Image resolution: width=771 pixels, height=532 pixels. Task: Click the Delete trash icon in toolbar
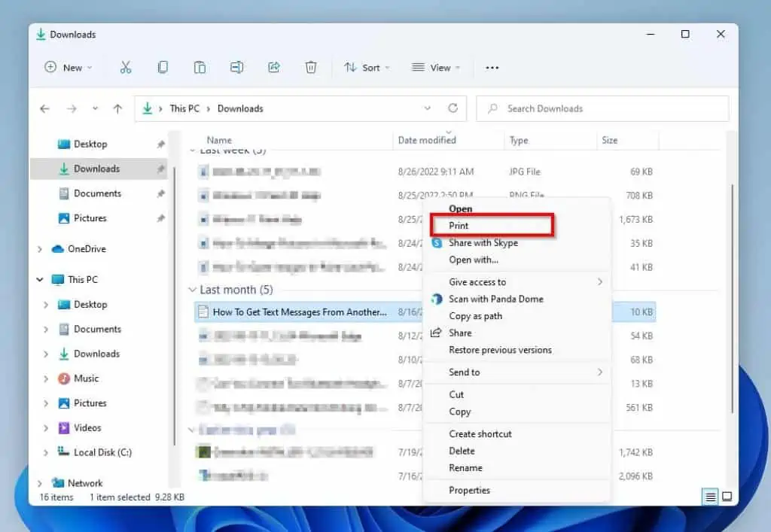coord(311,67)
